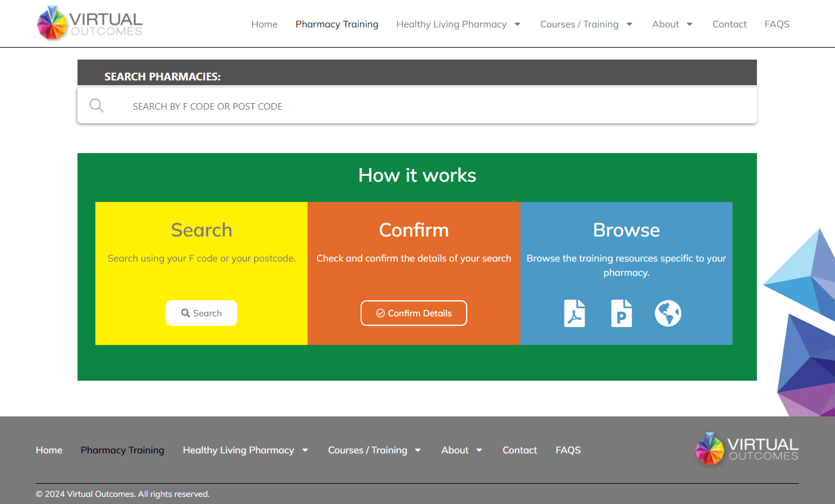Image resolution: width=835 pixels, height=504 pixels.
Task: Click the globe icon in Browse panel
Action: coord(668,313)
